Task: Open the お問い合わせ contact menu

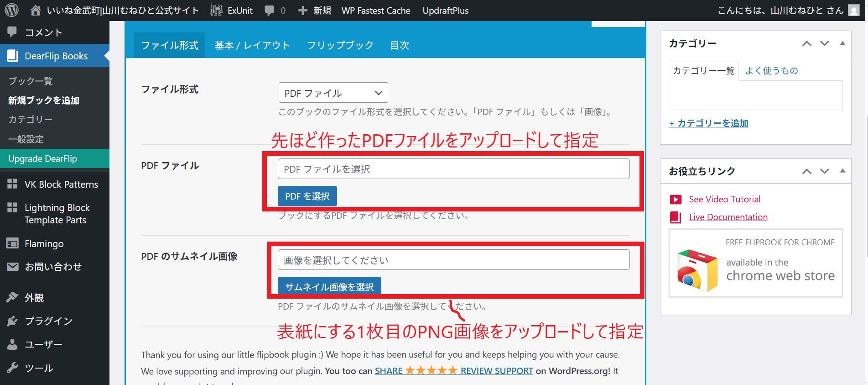Action: [53, 267]
